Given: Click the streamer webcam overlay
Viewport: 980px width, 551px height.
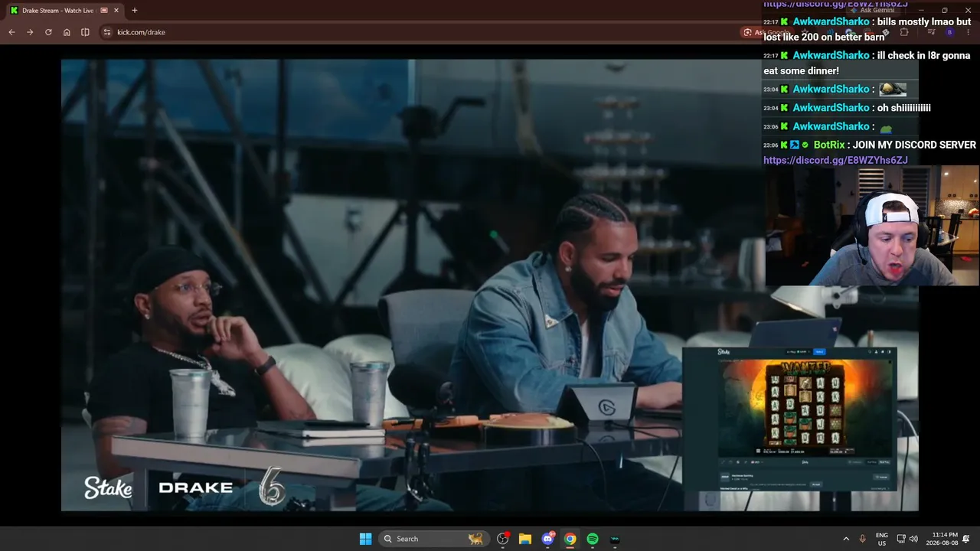Looking at the screenshot, I should coord(872,227).
